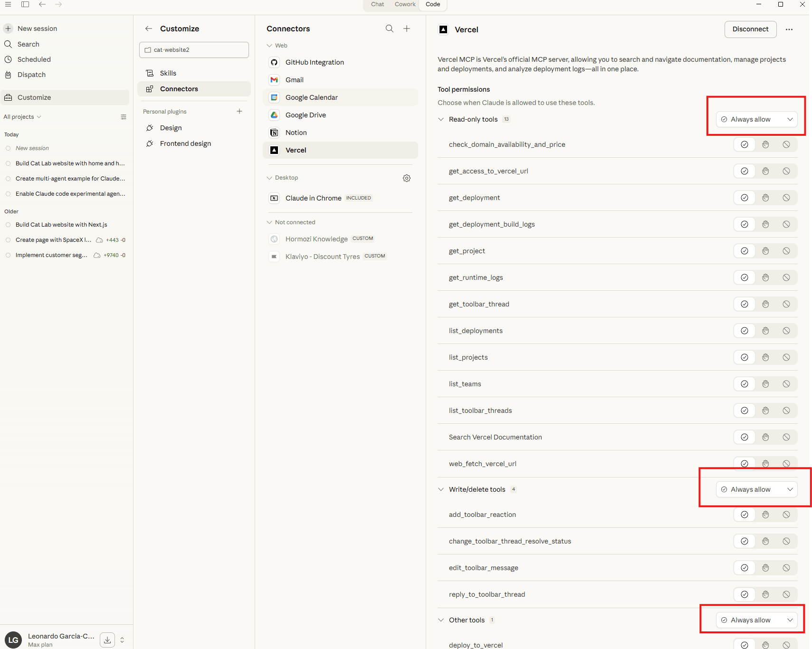
Task: Open the Frontend design plugin
Action: point(194,143)
